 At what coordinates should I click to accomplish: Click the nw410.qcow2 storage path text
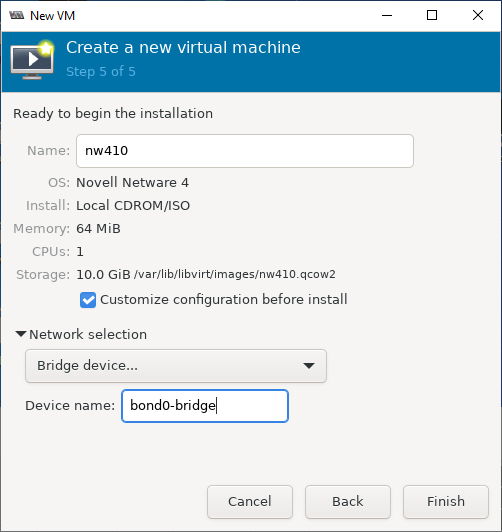[235, 274]
